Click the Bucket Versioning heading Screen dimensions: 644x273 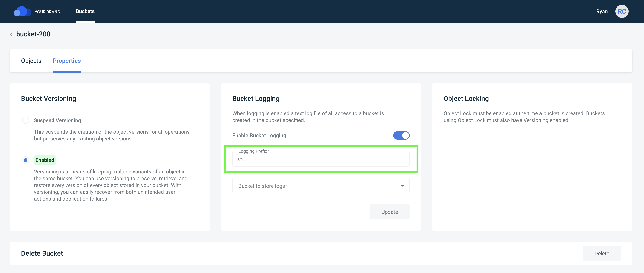(49, 99)
